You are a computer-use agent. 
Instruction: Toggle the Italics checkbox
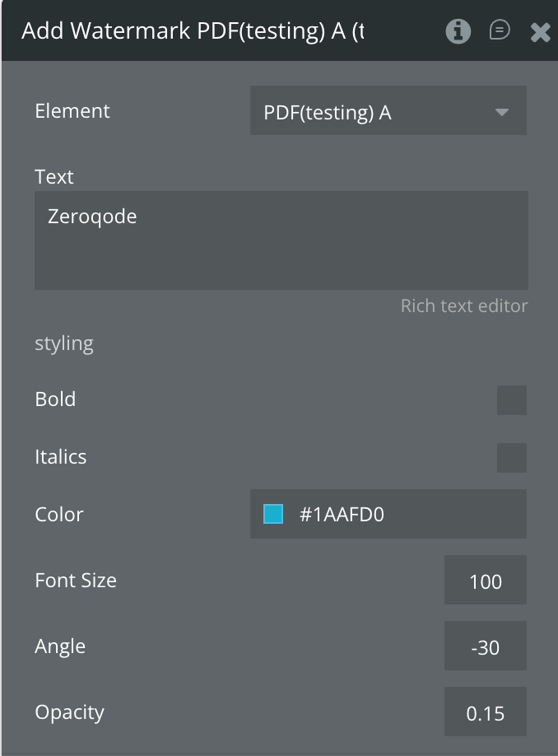point(511,458)
